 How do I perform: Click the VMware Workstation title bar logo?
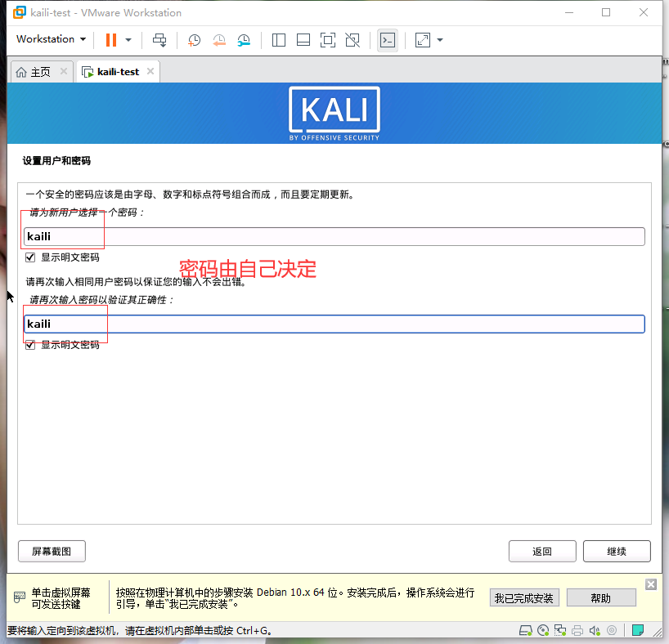20,12
